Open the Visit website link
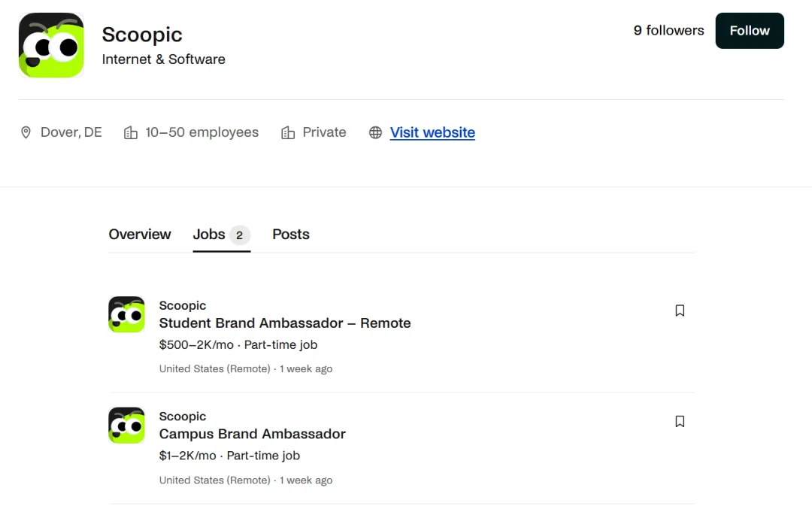Image resolution: width=812 pixels, height=506 pixels. 432,132
